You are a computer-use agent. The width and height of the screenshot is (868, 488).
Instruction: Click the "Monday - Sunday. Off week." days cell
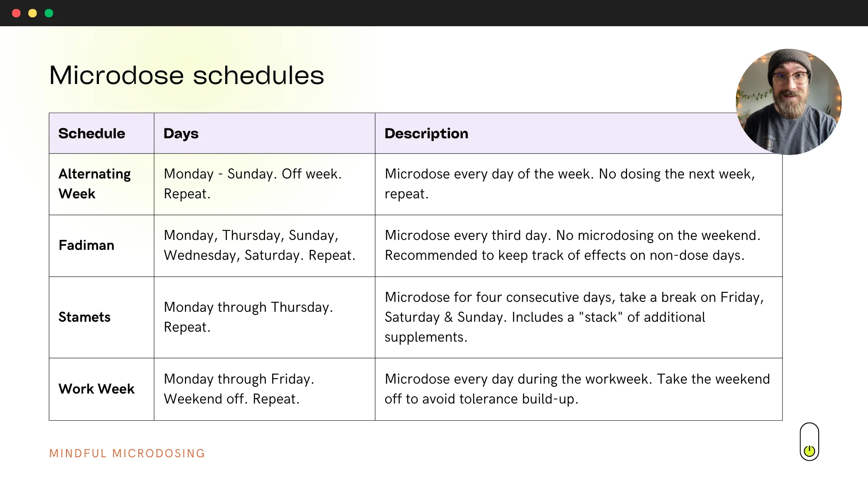(x=252, y=184)
